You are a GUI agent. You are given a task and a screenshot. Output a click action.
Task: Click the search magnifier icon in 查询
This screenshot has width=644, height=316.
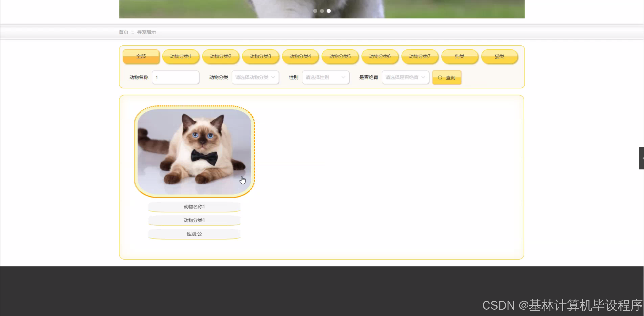[x=440, y=77]
